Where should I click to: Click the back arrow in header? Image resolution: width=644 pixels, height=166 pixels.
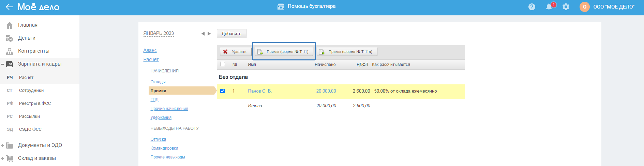click(9, 7)
